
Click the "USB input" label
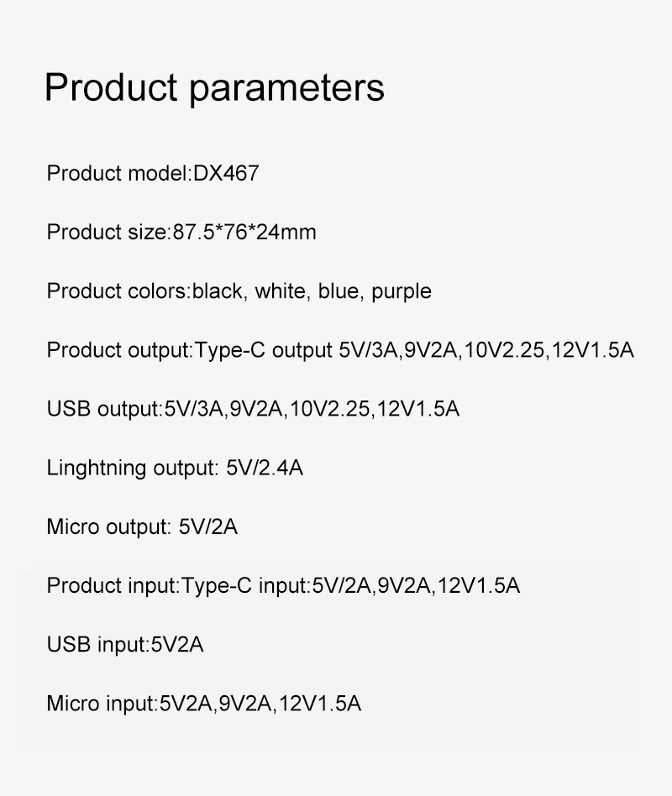pyautogui.click(x=96, y=644)
